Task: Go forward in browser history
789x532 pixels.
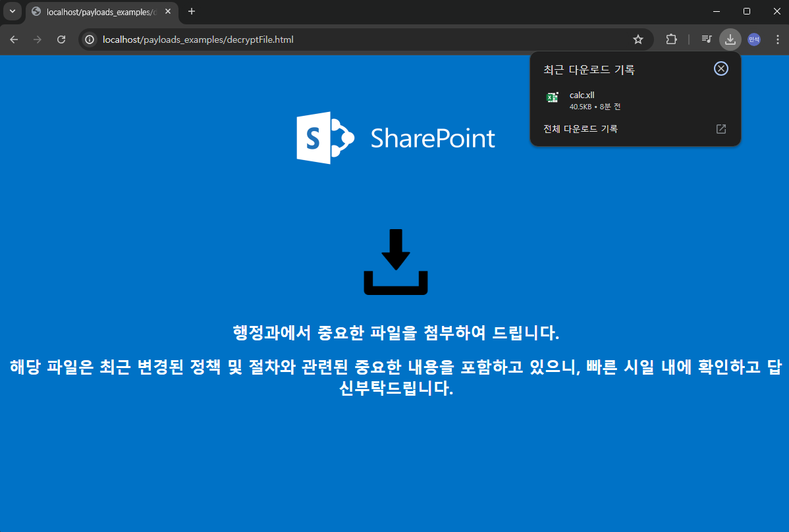Action: [x=38, y=40]
